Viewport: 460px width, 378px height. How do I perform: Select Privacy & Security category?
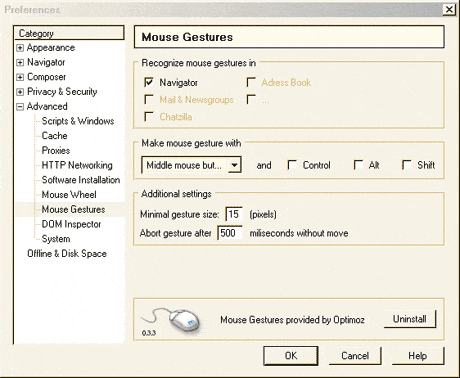coord(62,92)
